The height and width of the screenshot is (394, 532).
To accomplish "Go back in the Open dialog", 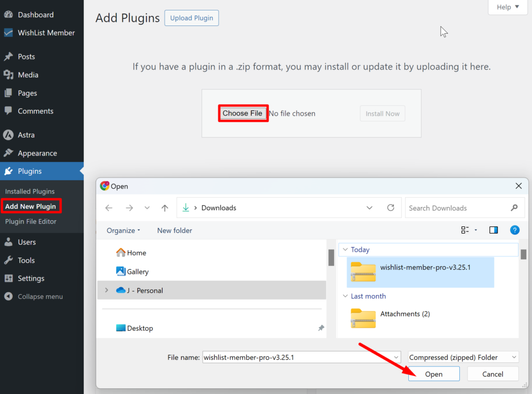I will point(109,208).
